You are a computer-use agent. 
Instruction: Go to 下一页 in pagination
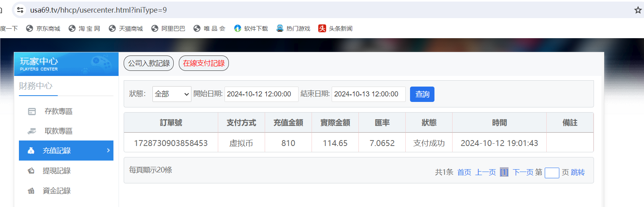click(x=523, y=172)
